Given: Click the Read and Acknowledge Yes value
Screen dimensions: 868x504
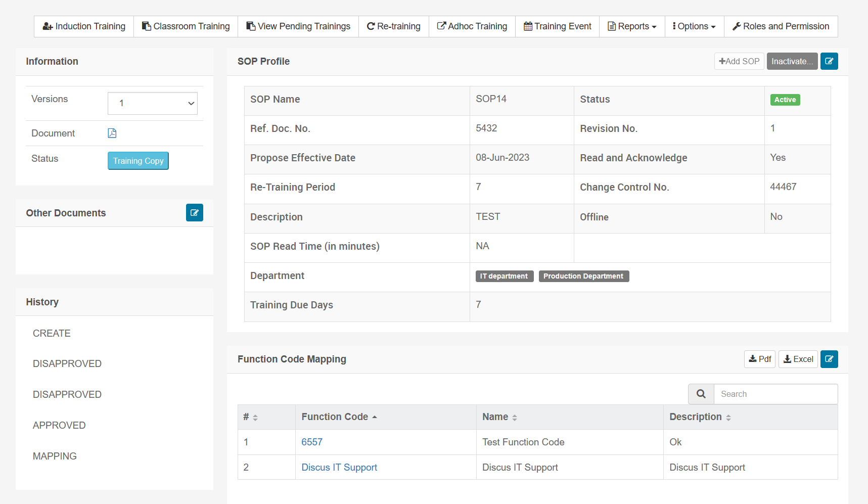Looking at the screenshot, I should [778, 158].
